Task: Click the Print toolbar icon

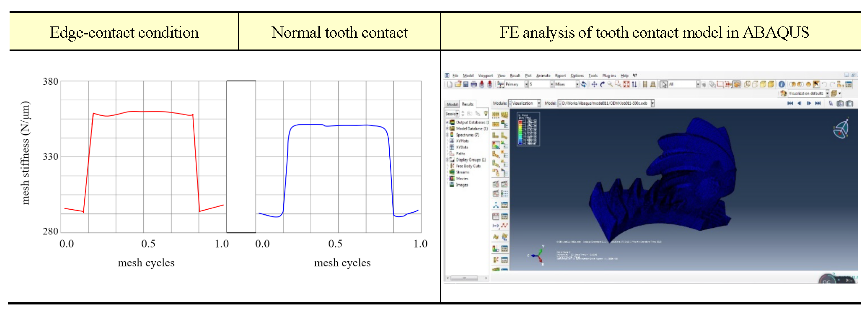Action: click(474, 84)
